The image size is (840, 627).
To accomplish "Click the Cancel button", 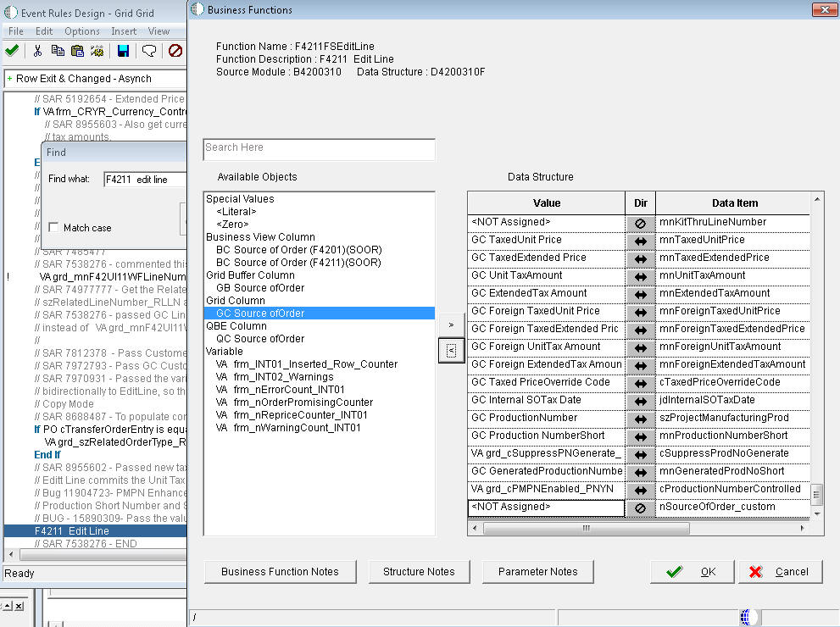I will 780,572.
